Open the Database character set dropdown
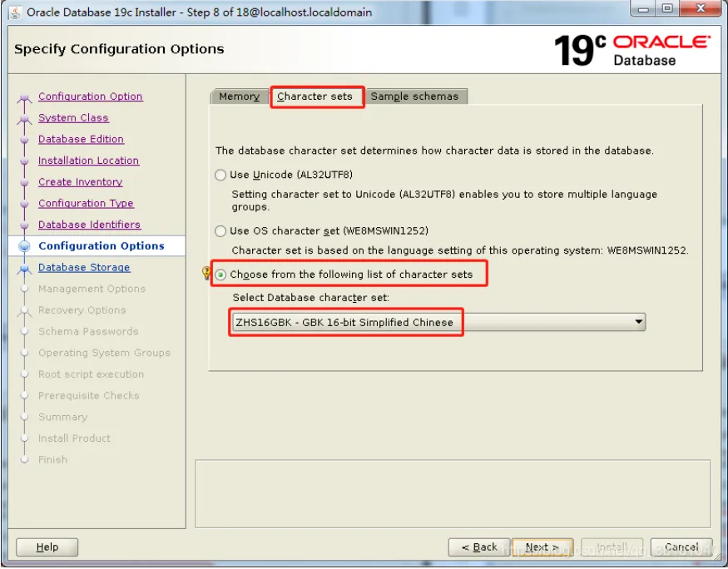The width and height of the screenshot is (728, 569). pos(438,322)
